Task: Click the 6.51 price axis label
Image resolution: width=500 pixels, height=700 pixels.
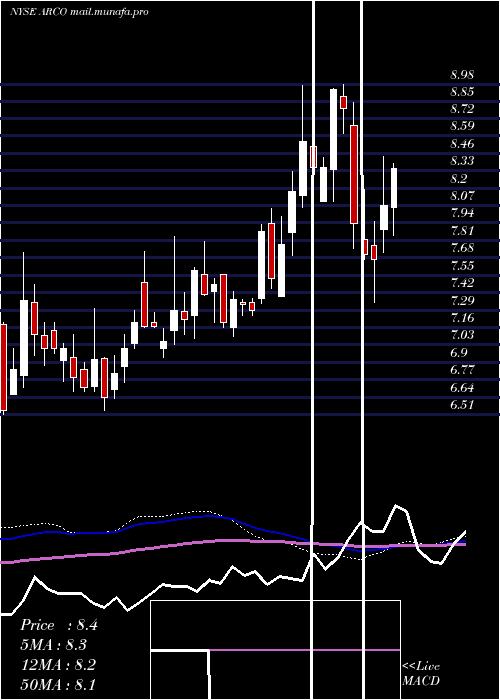Action: (x=462, y=404)
